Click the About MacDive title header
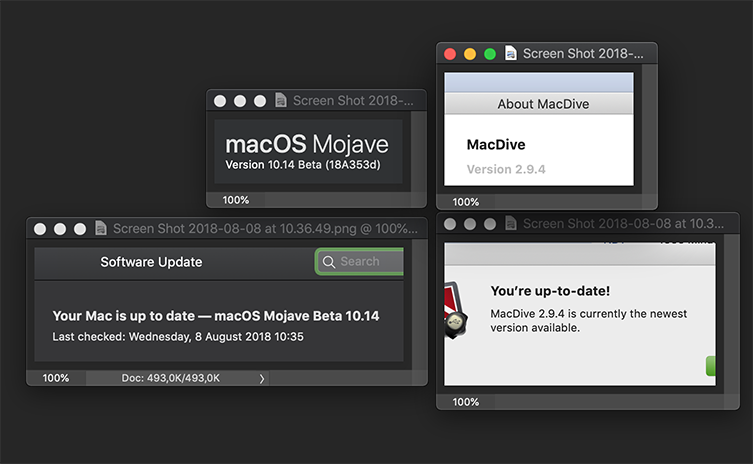753x464 pixels. [x=543, y=104]
